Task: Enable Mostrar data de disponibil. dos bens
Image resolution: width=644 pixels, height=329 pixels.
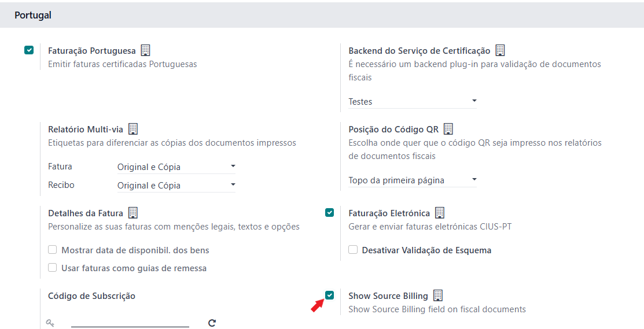Action: (x=53, y=250)
